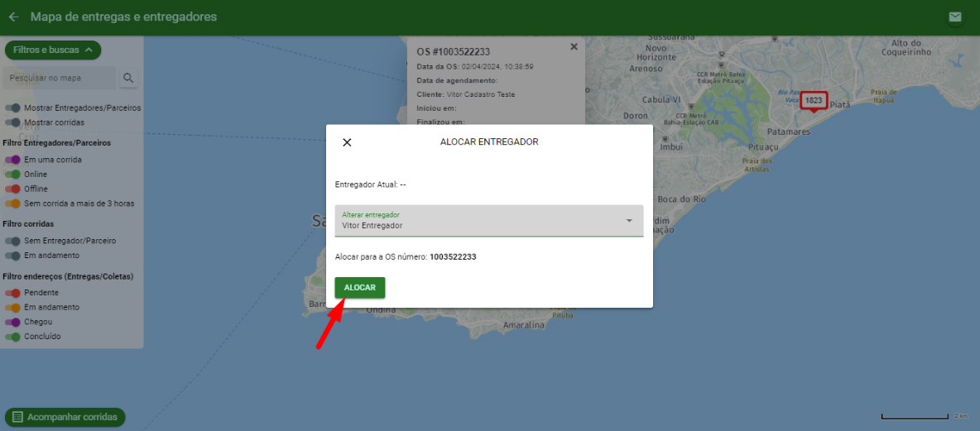This screenshot has height=431, width=980.
Task: Click the OS number 1003522233 in dialog
Action: [x=453, y=256]
